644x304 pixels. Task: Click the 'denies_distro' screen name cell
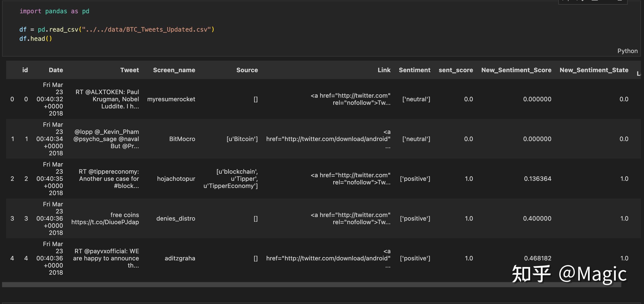(176, 219)
